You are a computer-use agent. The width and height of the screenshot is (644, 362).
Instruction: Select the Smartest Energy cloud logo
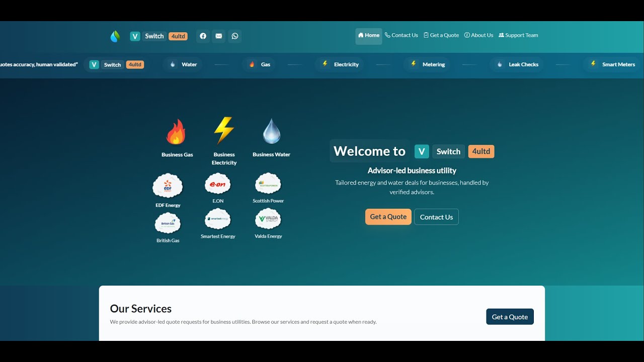(218, 219)
